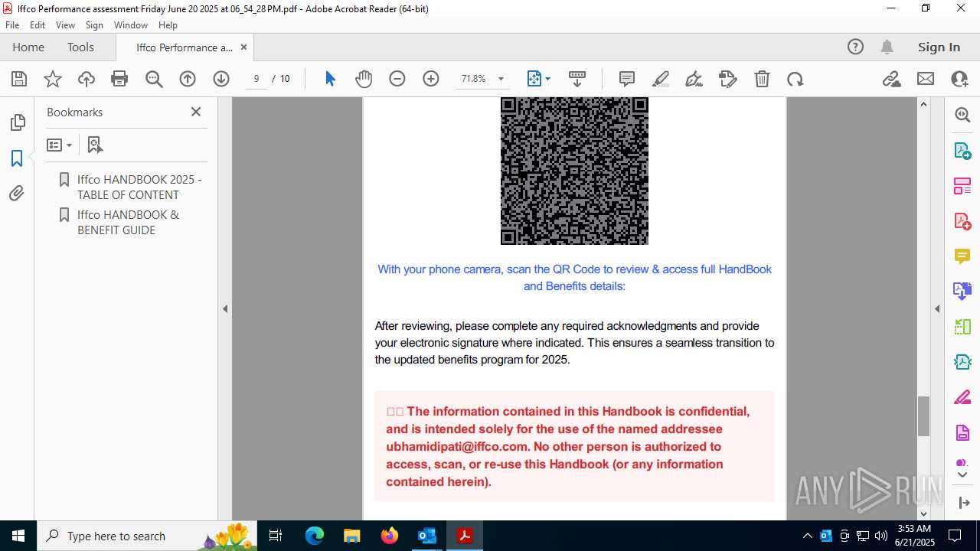This screenshot has width=980, height=551.
Task: Open notifications bell icon
Action: pos(887,47)
